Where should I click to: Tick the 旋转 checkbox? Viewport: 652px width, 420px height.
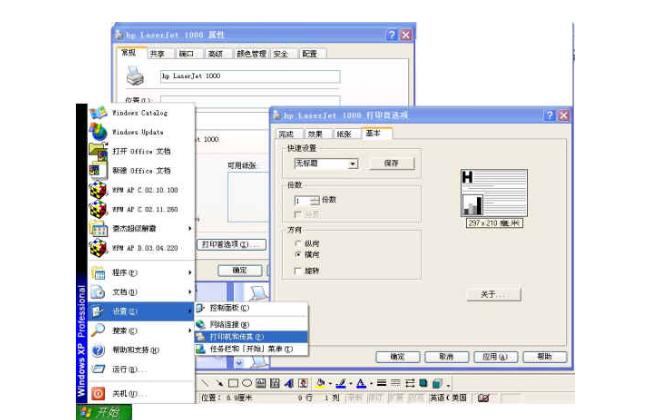(297, 271)
